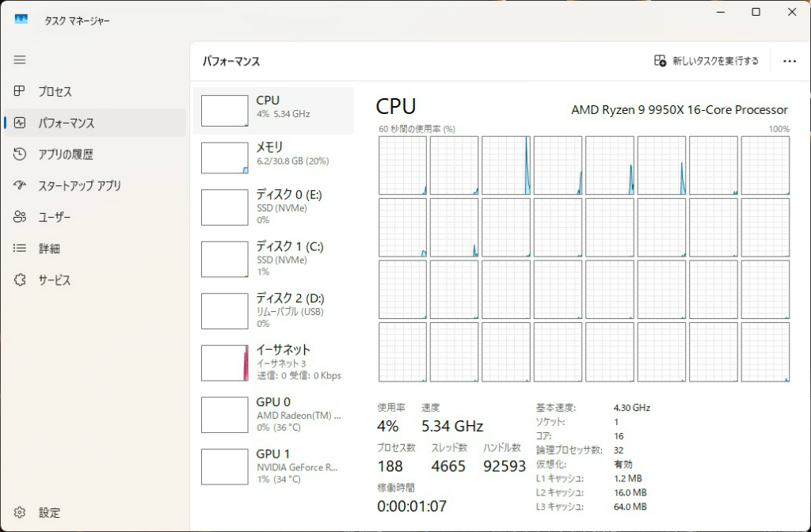
Task: Open アプリの履歴 history icon
Action: coord(20,154)
